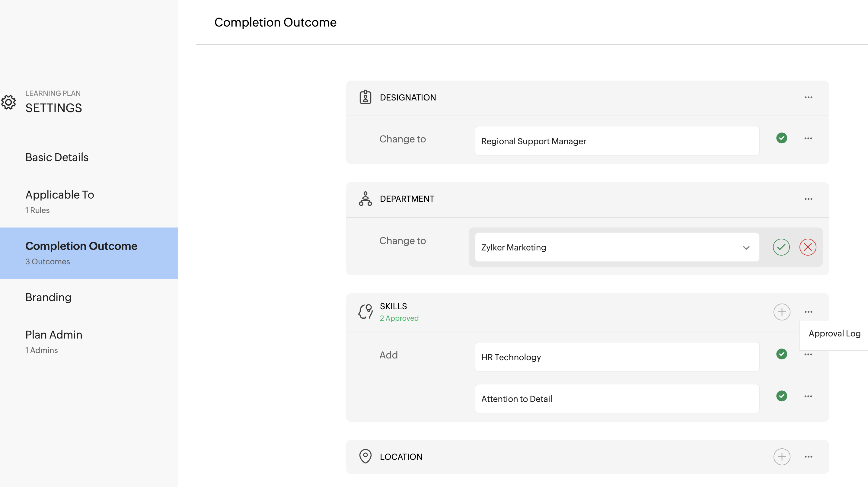Open more options for Attention to Detail
The height and width of the screenshot is (487, 868).
tap(808, 396)
